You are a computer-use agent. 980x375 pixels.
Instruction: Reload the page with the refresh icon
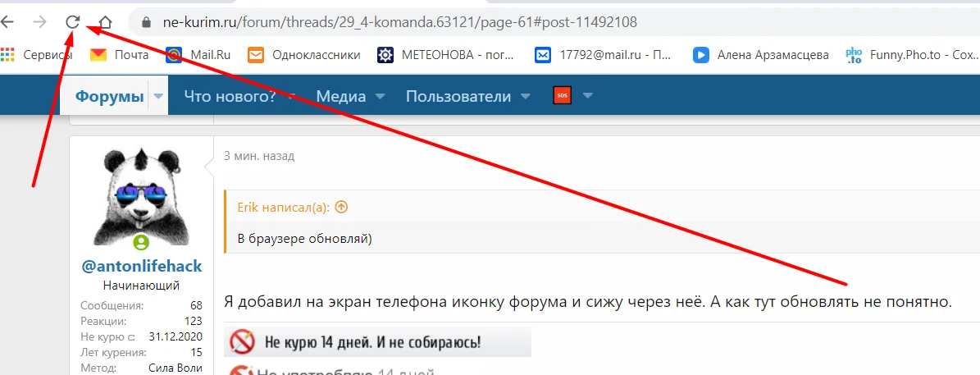point(73,22)
